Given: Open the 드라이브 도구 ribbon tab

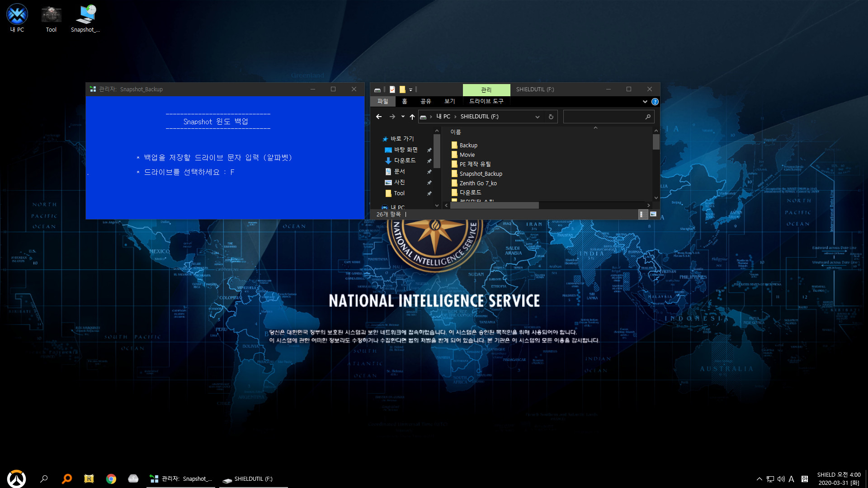Looking at the screenshot, I should (x=486, y=101).
